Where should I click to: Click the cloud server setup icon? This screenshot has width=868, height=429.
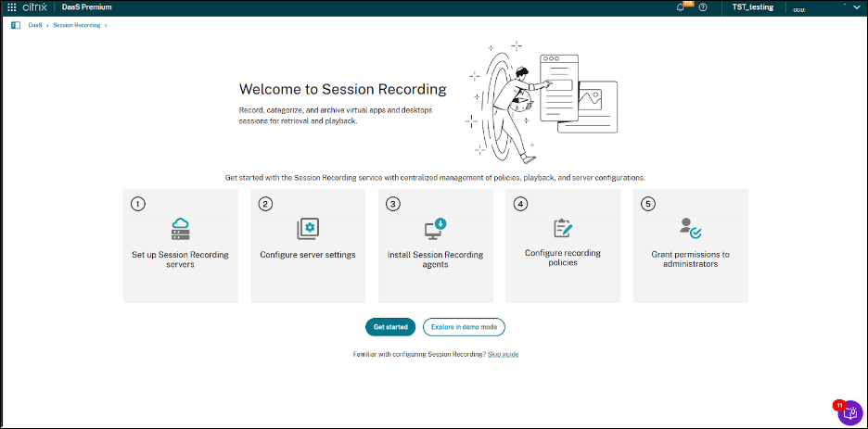pos(180,229)
